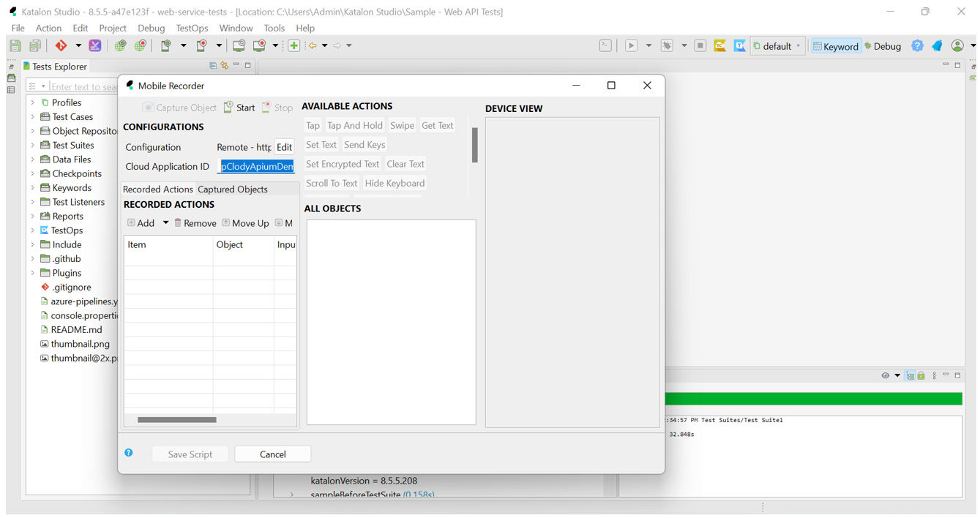Switch to Debug perspective
This screenshot has width=980, height=518.
click(x=883, y=46)
